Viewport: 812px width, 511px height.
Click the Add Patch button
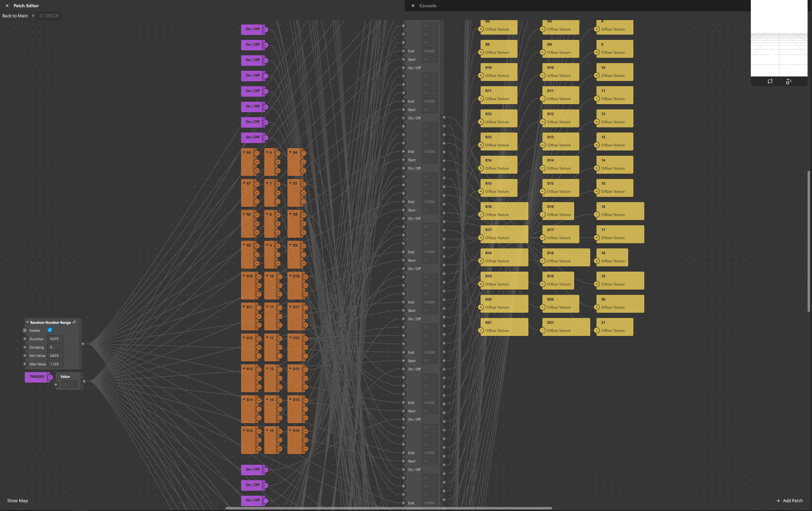(789, 501)
